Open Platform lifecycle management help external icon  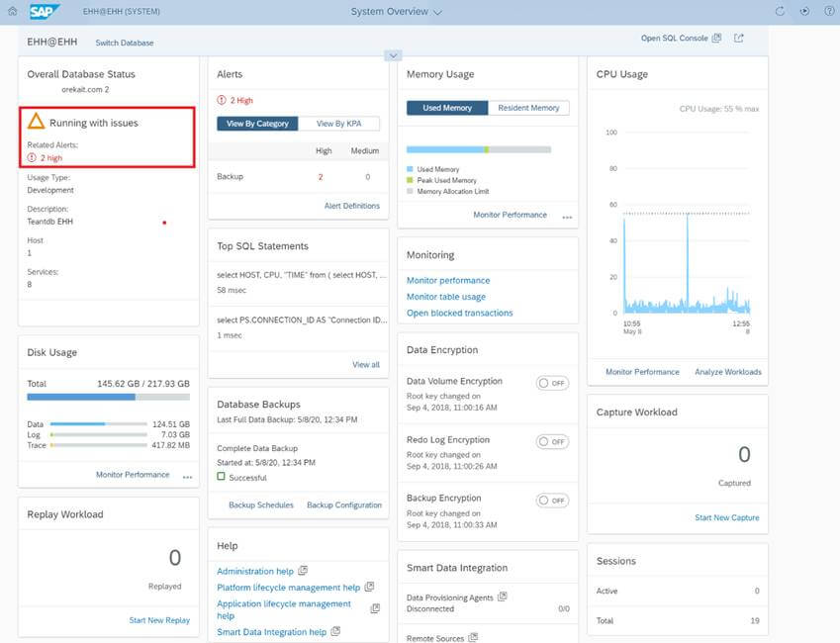click(x=369, y=587)
